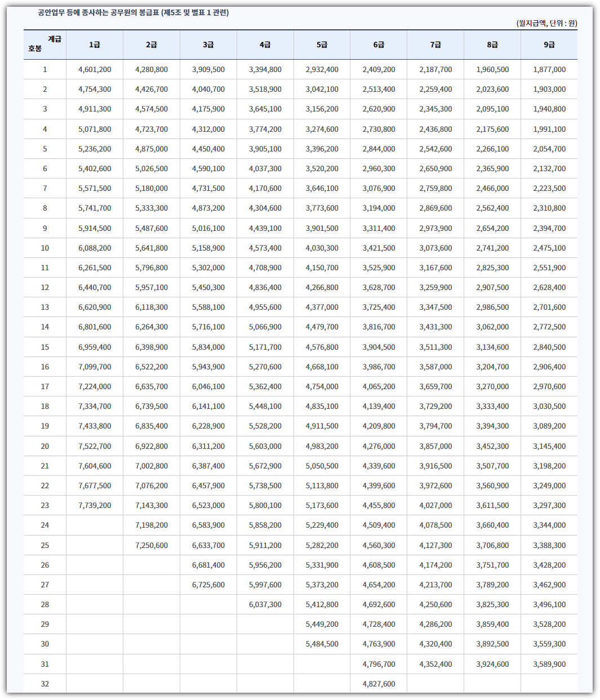Select the cell 7,250,600

pos(152,546)
